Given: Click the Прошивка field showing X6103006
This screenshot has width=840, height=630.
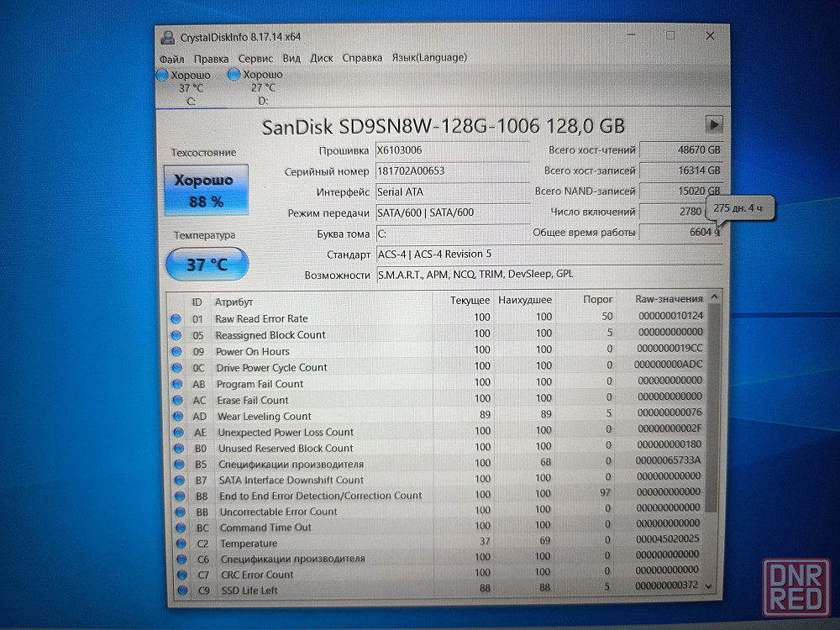Looking at the screenshot, I should [x=452, y=150].
